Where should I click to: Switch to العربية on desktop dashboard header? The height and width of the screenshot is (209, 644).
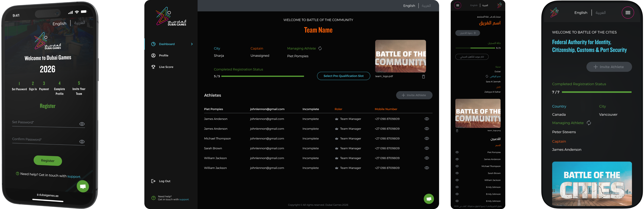426,5
